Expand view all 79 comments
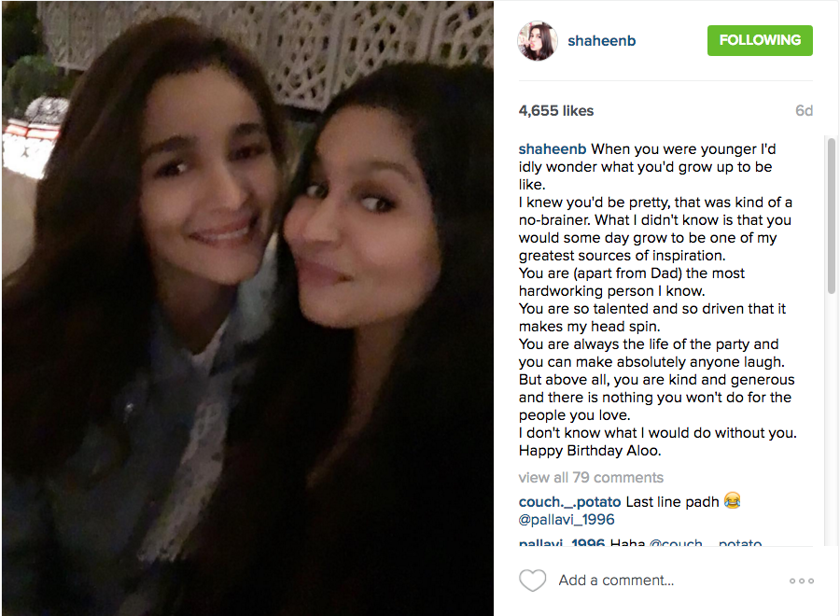Screen dimensions: 840x616 [x=591, y=477]
